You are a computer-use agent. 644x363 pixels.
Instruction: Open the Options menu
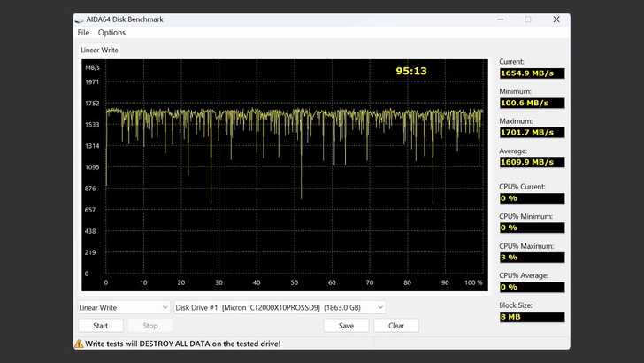[x=111, y=33]
